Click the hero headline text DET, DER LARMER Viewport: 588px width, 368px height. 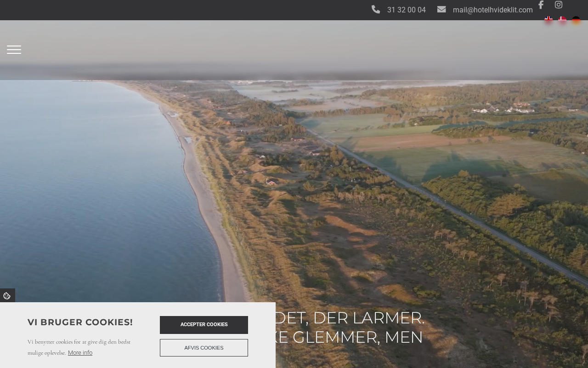(x=350, y=318)
